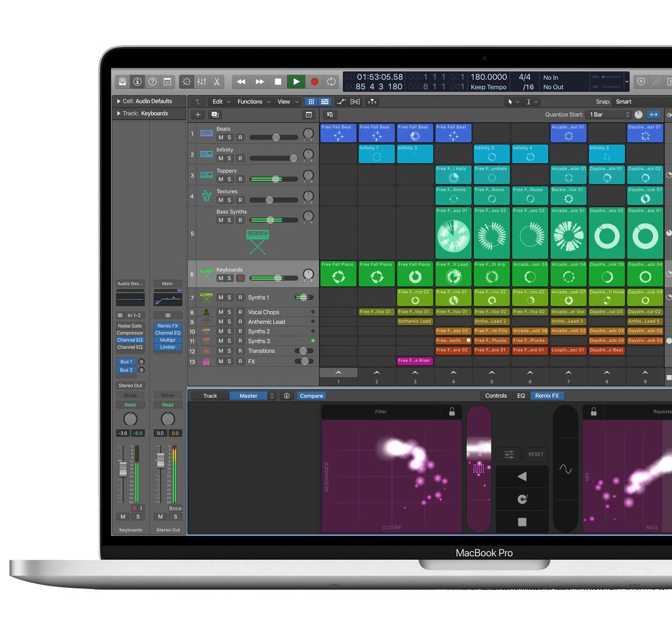Toggle the Inspector info icon
This screenshot has height=642, width=672.
coord(137,82)
